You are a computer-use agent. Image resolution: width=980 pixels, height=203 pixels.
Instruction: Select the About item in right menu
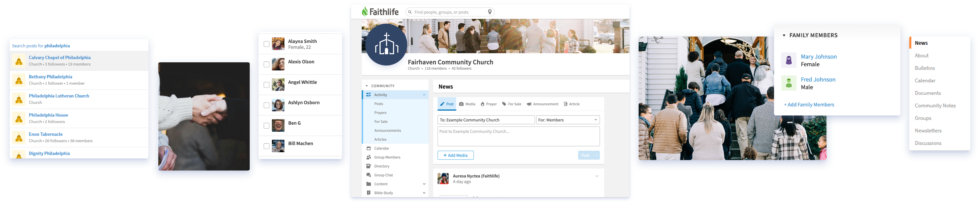921,56
